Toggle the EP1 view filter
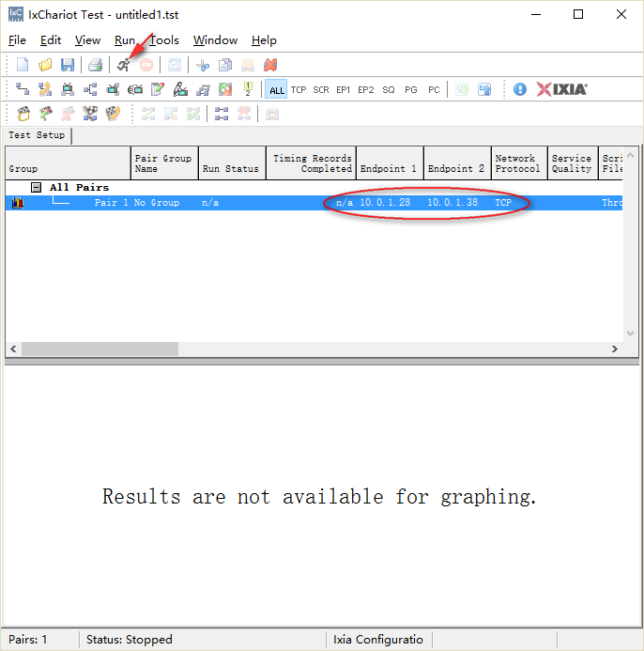The image size is (644, 651). click(344, 89)
